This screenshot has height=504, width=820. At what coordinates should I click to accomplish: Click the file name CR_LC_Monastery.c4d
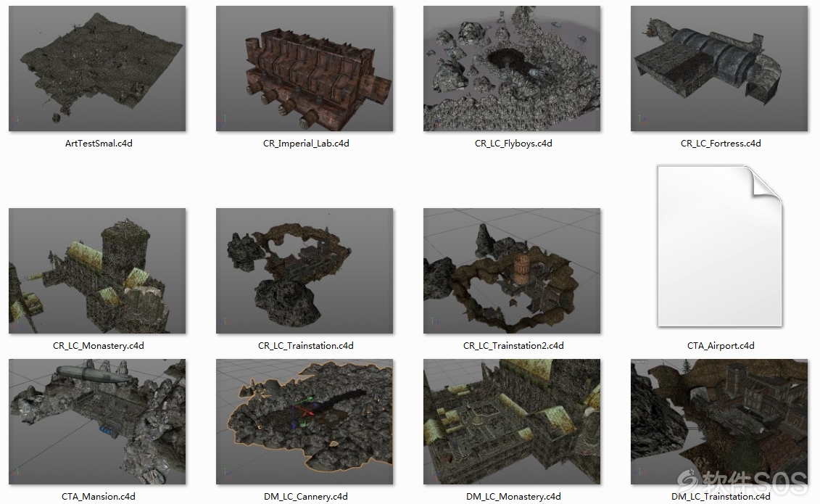click(x=99, y=346)
